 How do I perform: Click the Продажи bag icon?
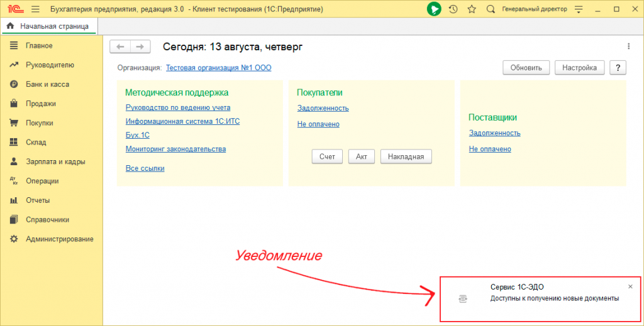pos(14,104)
